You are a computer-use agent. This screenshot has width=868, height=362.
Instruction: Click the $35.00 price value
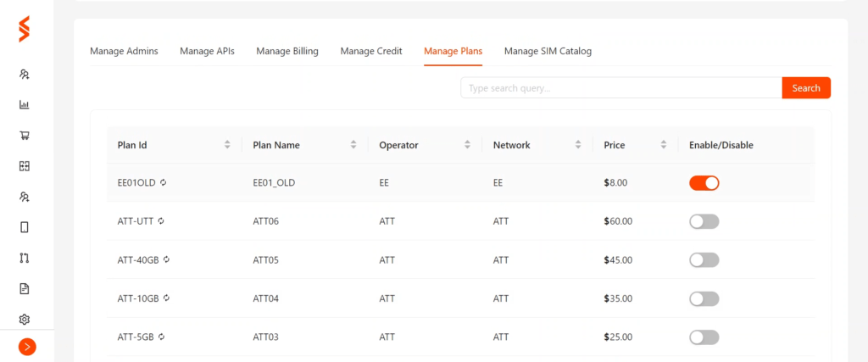tap(618, 298)
